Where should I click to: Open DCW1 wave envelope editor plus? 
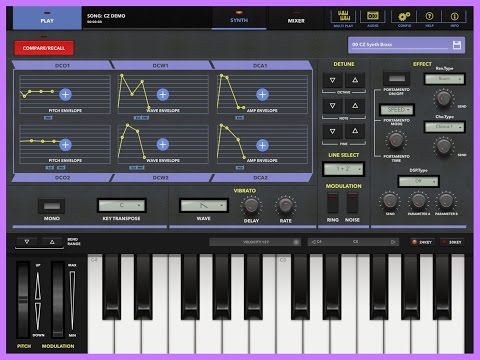(x=163, y=95)
